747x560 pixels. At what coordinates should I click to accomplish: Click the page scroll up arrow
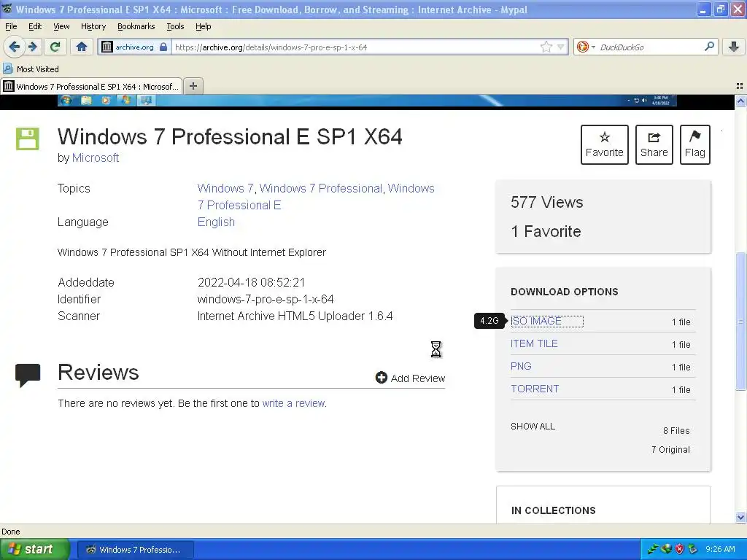coord(740,101)
